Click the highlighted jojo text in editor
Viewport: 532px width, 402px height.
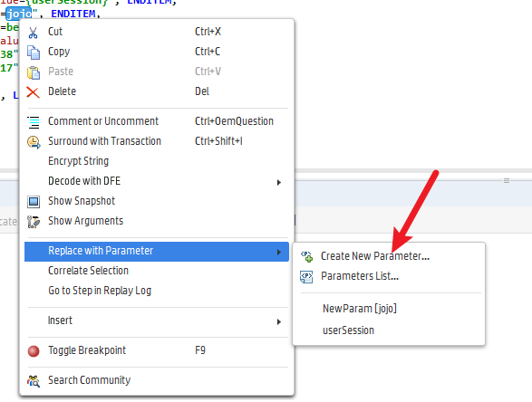click(x=19, y=14)
